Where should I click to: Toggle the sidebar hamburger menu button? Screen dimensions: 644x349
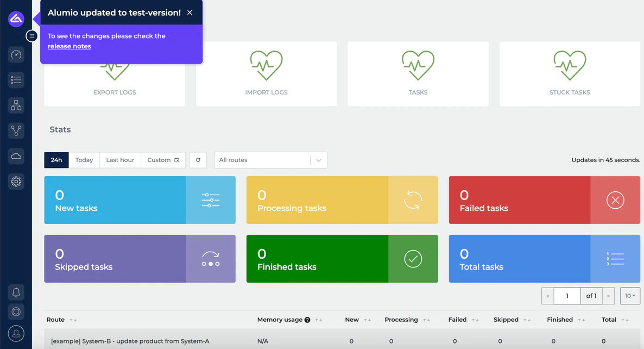tap(31, 36)
